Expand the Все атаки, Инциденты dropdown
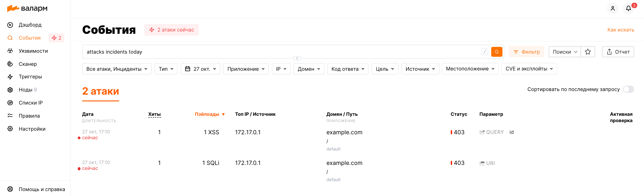The width and height of the screenshot is (644, 196). [x=116, y=69]
